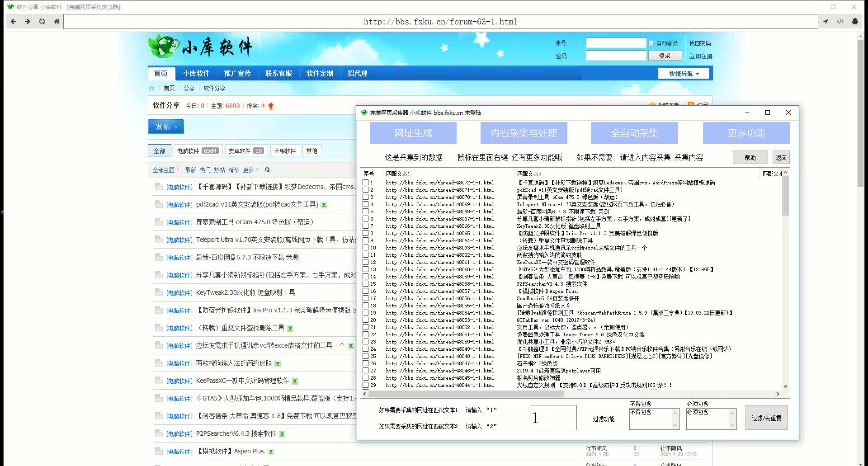Click the thread icon beside 最新-百度网盘6.7.3 post
868x466 pixels.
(x=158, y=257)
